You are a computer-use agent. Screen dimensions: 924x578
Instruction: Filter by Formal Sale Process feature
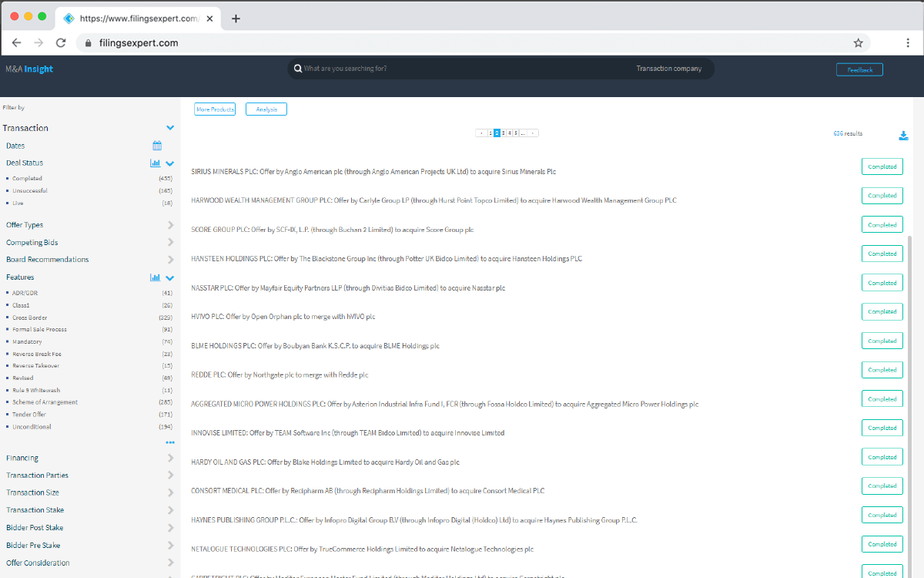click(x=39, y=330)
